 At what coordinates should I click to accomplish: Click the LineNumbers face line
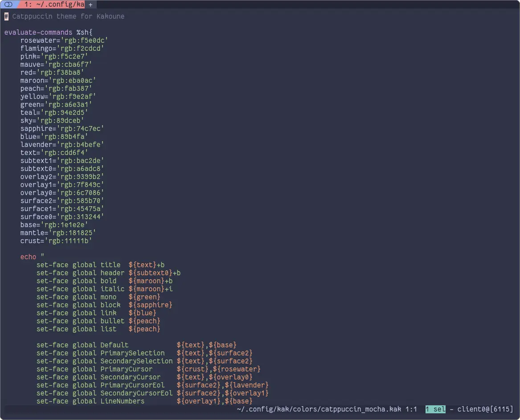144,401
